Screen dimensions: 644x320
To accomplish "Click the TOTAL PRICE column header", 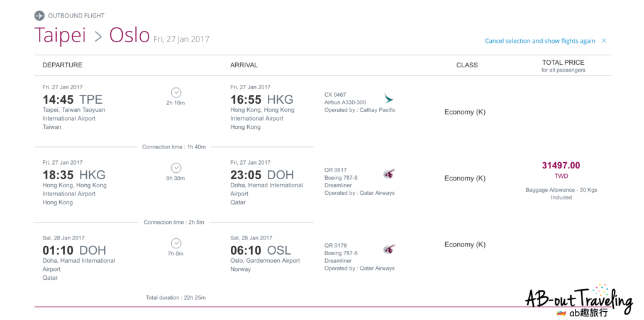I will click(x=563, y=63).
